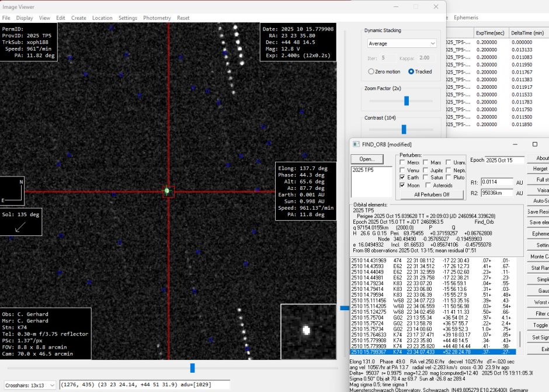Click the green target marker at crosshair center
Screen dimensions: 549x392
coord(168,190)
